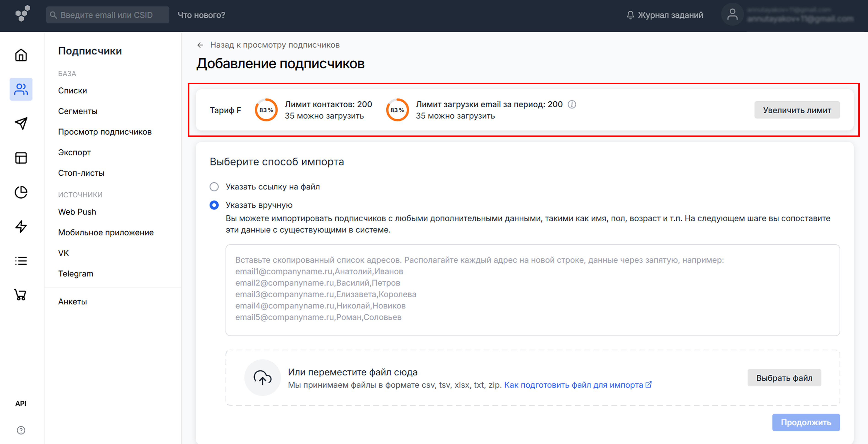The height and width of the screenshot is (444, 868).
Task: Open the templates layout icon
Action: click(x=21, y=158)
